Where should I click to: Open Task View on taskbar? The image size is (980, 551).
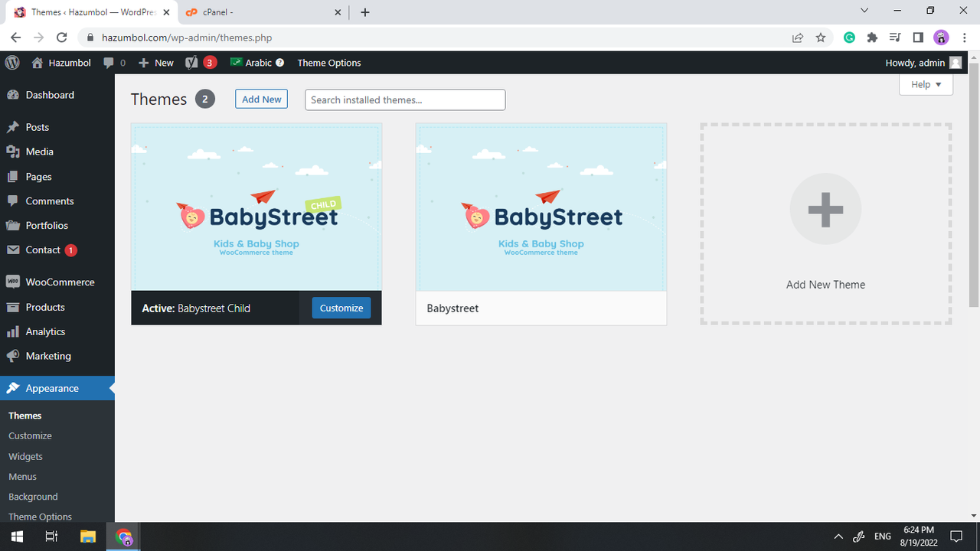pyautogui.click(x=51, y=536)
